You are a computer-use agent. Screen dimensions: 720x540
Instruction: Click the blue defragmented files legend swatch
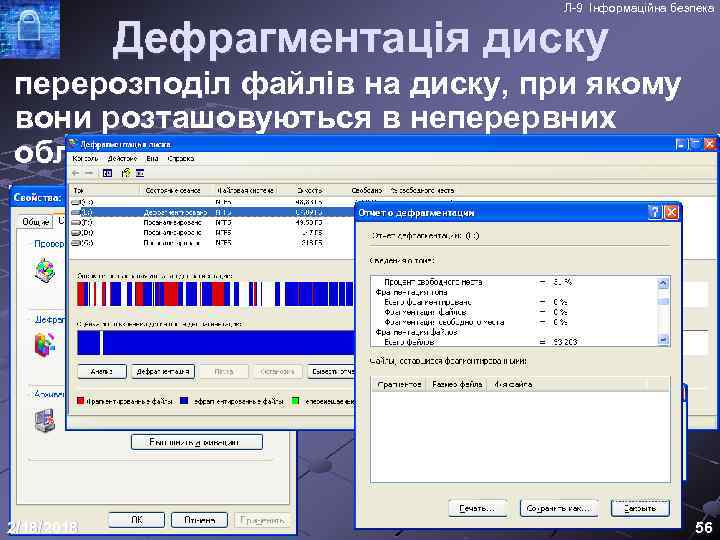184,401
